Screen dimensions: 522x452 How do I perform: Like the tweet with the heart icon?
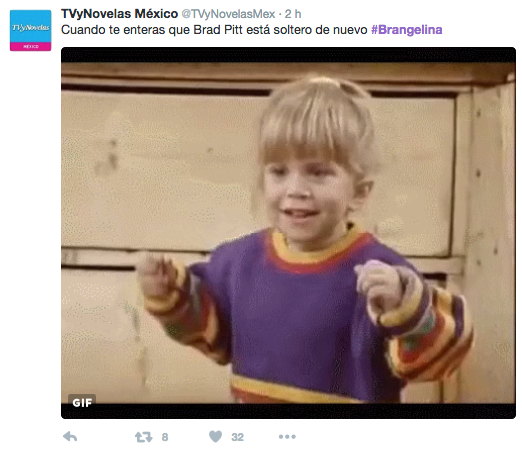[215, 436]
